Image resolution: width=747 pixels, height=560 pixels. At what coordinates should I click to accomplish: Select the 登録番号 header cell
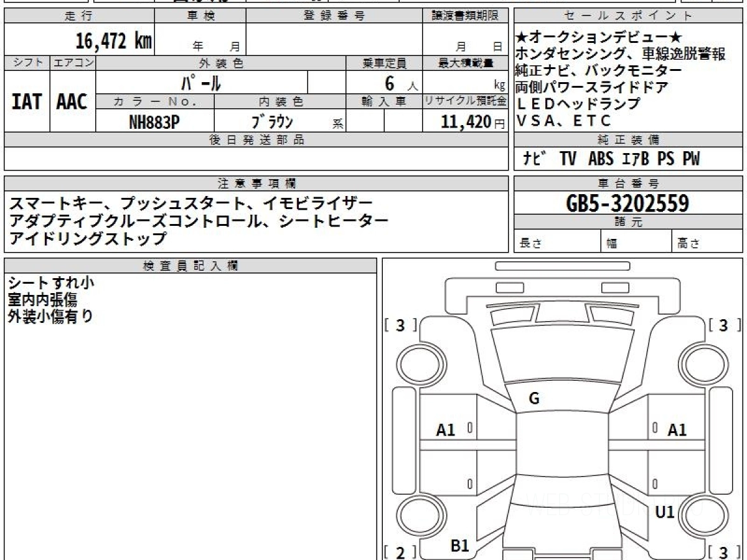pyautogui.click(x=334, y=16)
